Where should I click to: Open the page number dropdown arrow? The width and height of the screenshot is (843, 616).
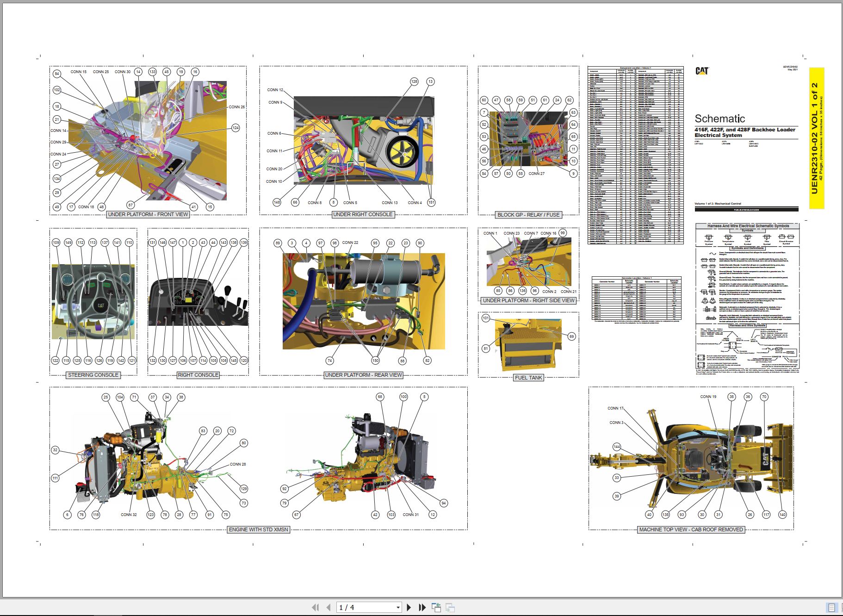click(x=398, y=608)
